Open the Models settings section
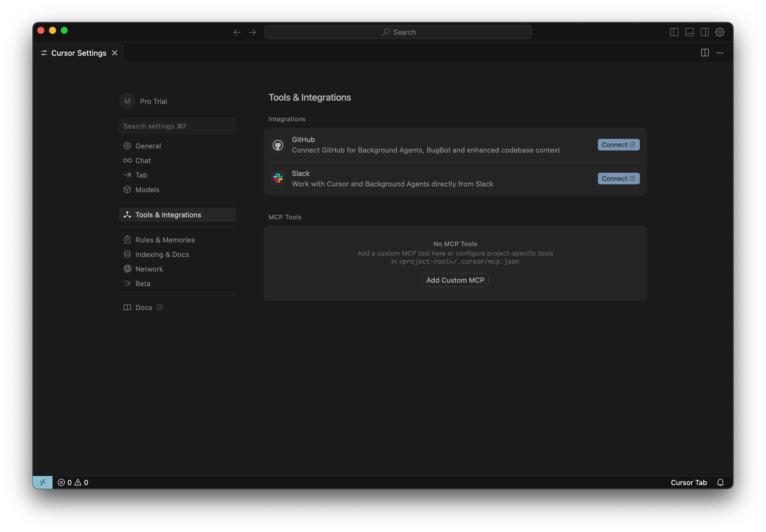This screenshot has height=532, width=766. (x=177, y=190)
